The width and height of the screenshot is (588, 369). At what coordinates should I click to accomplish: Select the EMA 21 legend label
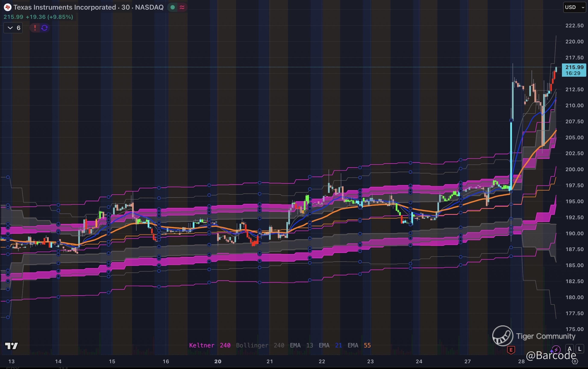(330, 345)
